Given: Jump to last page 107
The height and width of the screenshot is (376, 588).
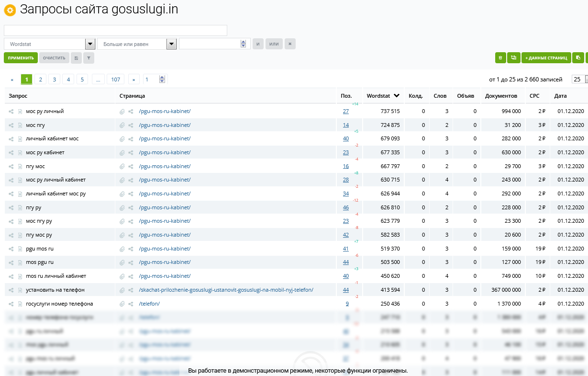Looking at the screenshot, I should click(x=115, y=80).
